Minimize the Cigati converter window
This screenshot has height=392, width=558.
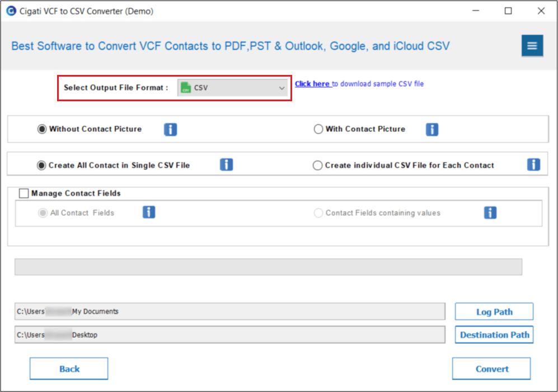point(476,11)
